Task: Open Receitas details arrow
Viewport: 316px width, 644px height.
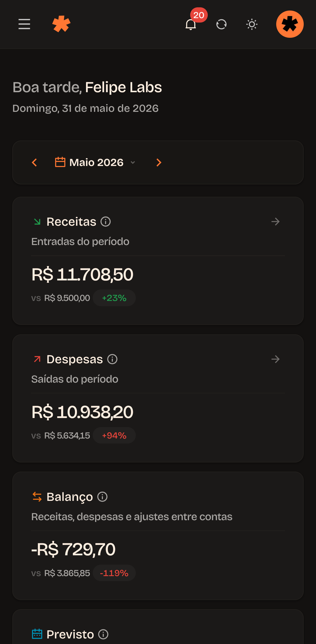Action: click(275, 222)
